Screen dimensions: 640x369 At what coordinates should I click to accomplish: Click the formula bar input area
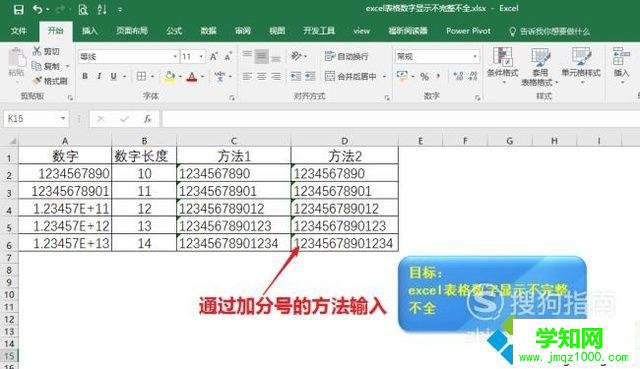(x=401, y=119)
